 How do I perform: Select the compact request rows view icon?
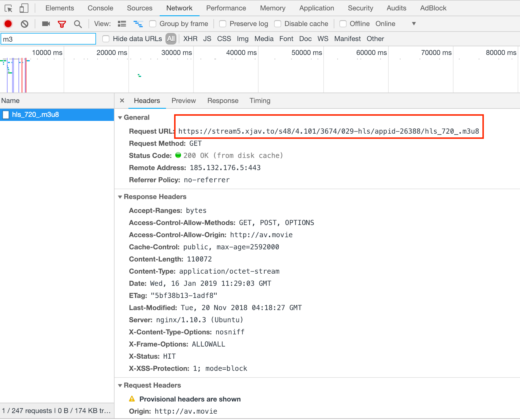tap(122, 24)
